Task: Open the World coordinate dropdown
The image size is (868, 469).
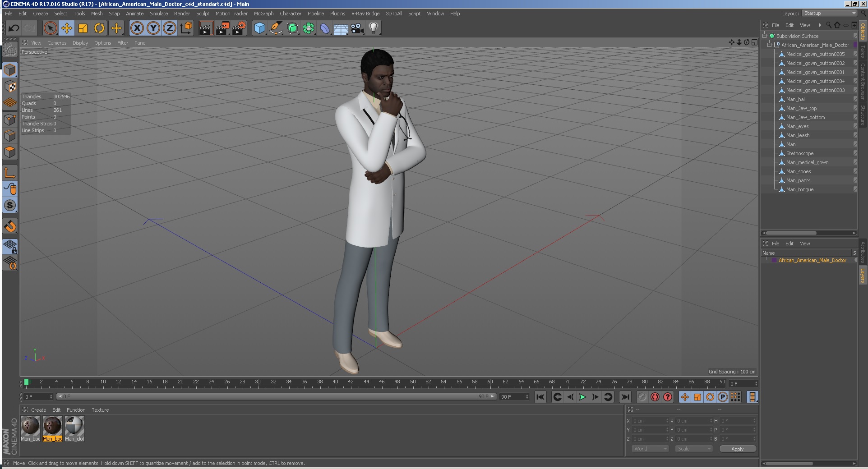Action: [650, 449]
